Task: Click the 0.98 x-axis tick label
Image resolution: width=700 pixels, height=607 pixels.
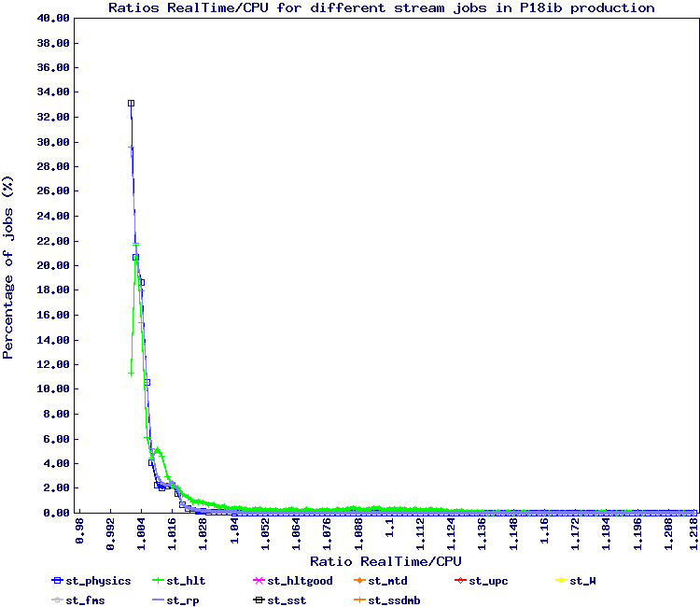Action: [79, 531]
